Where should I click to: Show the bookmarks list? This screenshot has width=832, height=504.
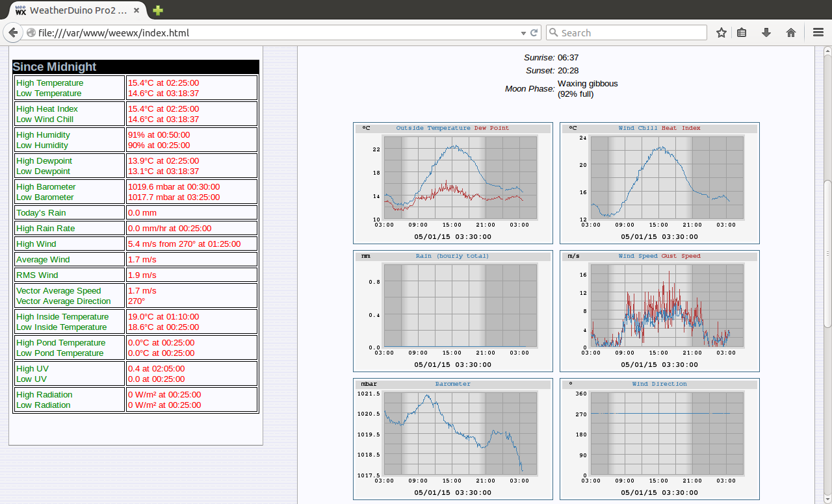point(742,32)
